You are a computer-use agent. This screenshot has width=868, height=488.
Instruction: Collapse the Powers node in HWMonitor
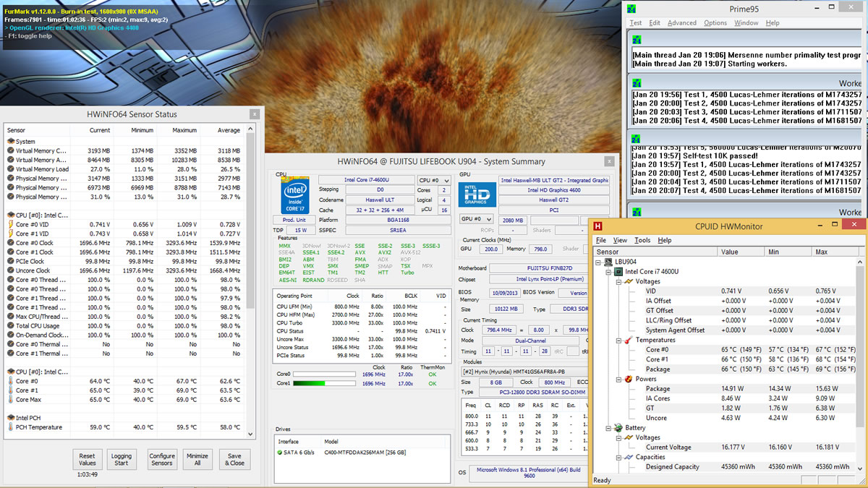click(x=619, y=379)
